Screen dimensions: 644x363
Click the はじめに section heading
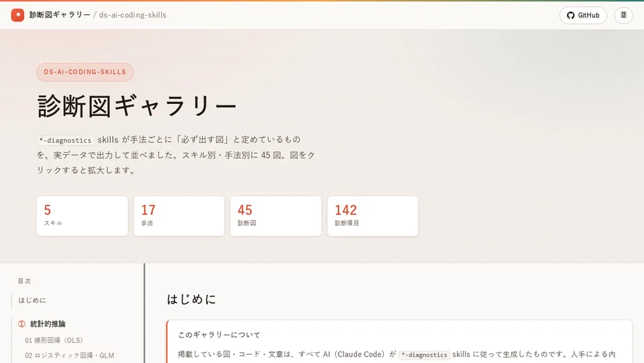click(191, 299)
